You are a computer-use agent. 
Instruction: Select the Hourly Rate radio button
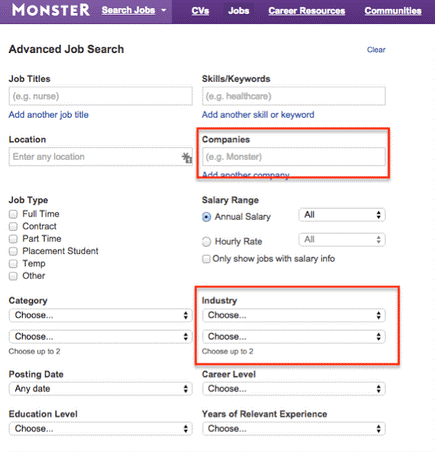point(206,241)
